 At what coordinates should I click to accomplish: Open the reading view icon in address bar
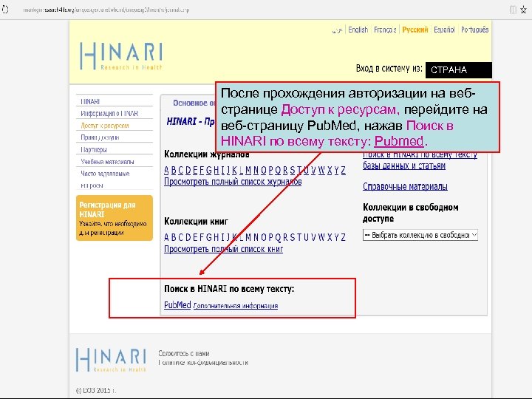[513, 10]
